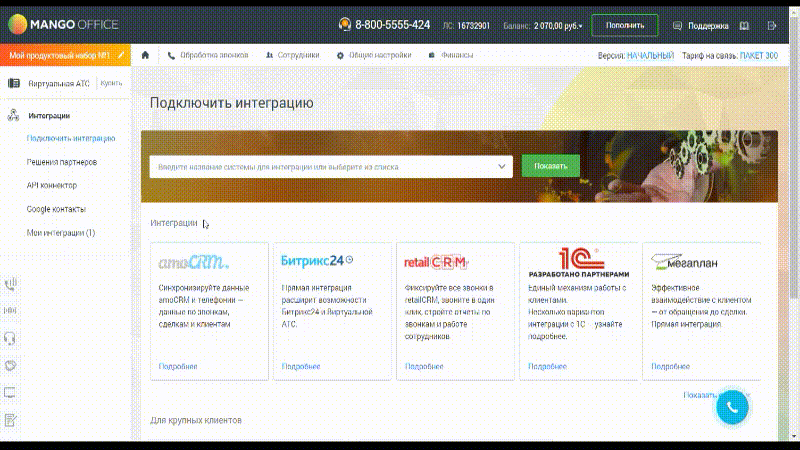Open Подробнее link for amoCRM
Screen dimensions: 800x450
click(x=178, y=366)
